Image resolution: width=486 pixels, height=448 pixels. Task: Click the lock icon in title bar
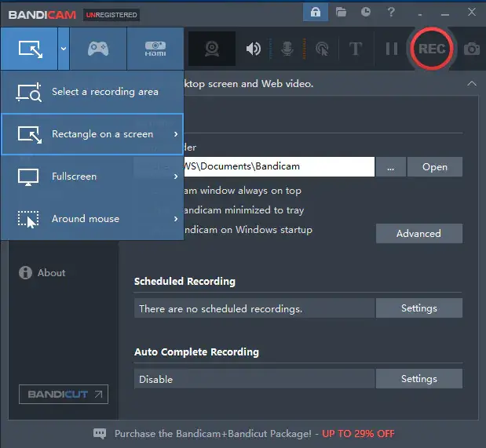[316, 13]
